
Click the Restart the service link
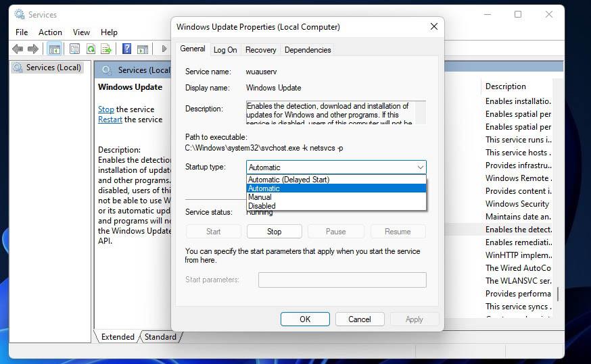(110, 120)
